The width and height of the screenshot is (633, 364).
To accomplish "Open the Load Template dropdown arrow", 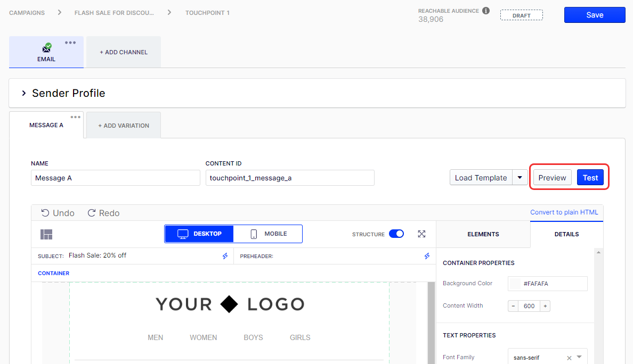I will click(x=520, y=178).
